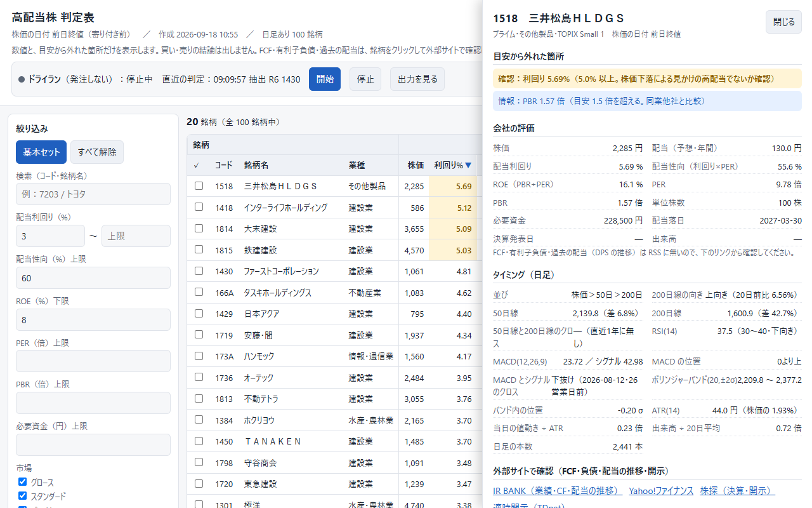Viewport: 812px width, 508px height.
Task: Click the yellow 確認：利回り 5.69% warning banner
Action: click(647, 79)
